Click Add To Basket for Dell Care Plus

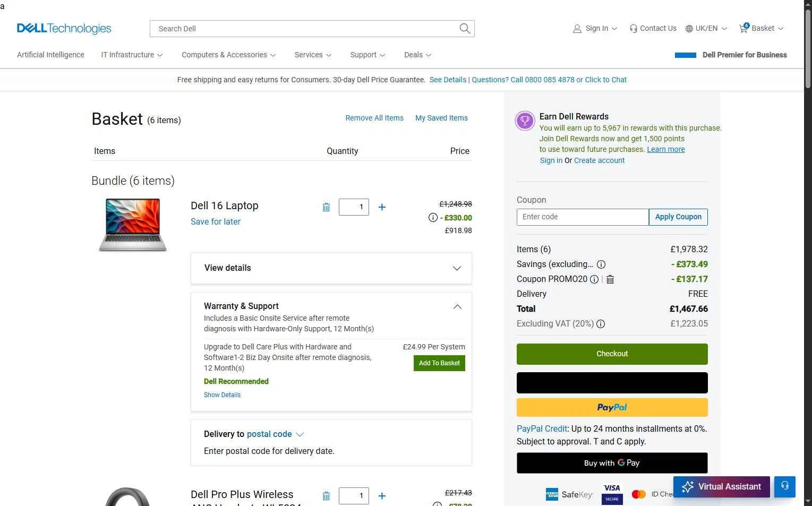tap(439, 363)
